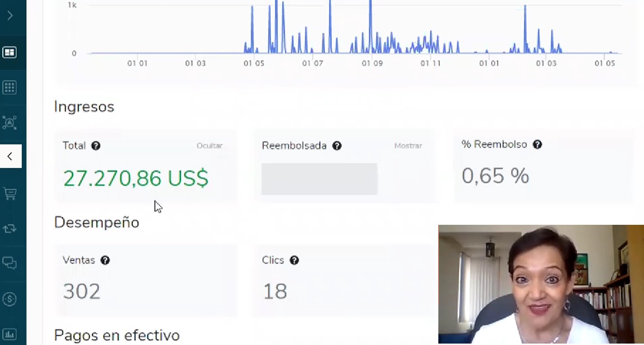The height and width of the screenshot is (345, 644).
Task: Open the shopping cart icon in sidebar
Action: tap(9, 194)
